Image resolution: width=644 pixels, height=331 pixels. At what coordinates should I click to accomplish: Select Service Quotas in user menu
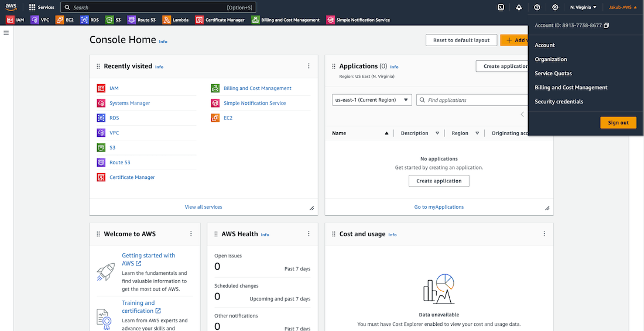(x=553, y=74)
